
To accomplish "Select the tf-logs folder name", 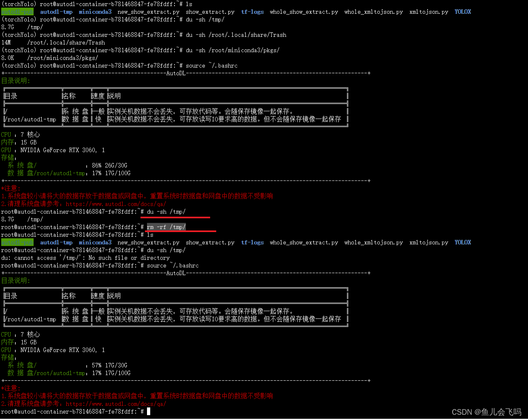I will click(x=252, y=12).
